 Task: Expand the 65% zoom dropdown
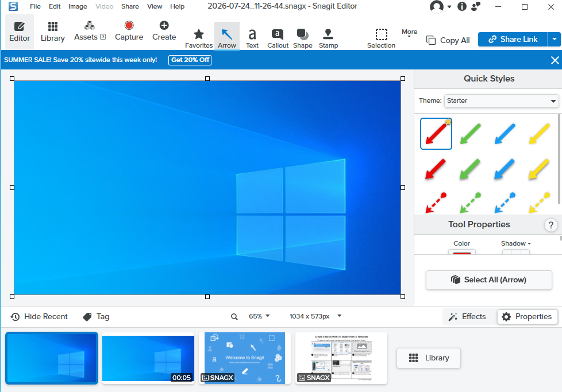point(259,316)
